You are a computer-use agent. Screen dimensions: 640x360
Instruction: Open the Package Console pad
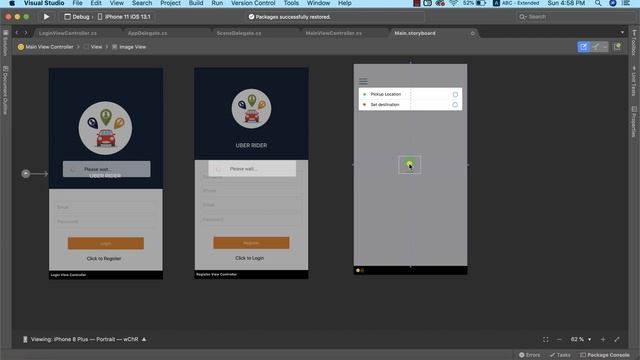(604, 355)
